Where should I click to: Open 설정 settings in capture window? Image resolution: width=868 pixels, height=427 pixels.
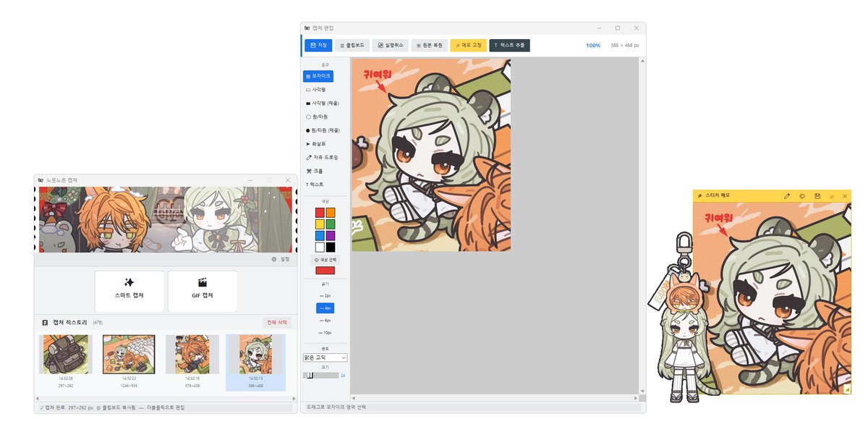pos(280,259)
